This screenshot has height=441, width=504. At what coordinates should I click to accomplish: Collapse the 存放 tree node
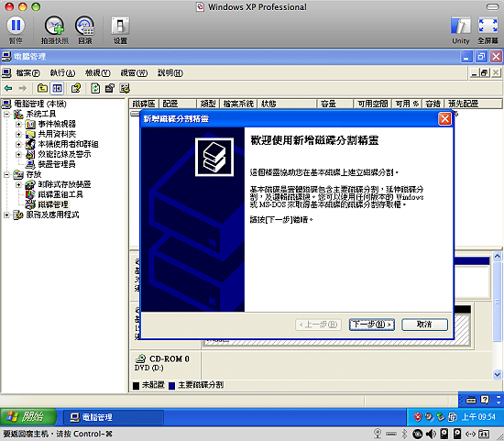6,175
